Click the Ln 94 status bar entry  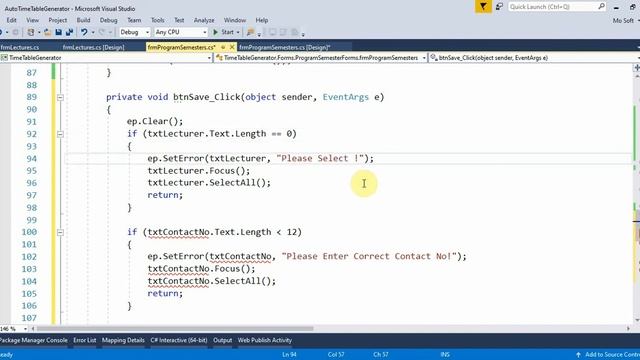pos(289,354)
